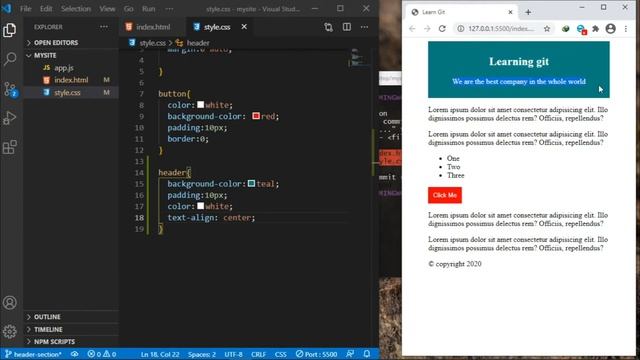Click header in the breadcrumb

(198, 43)
